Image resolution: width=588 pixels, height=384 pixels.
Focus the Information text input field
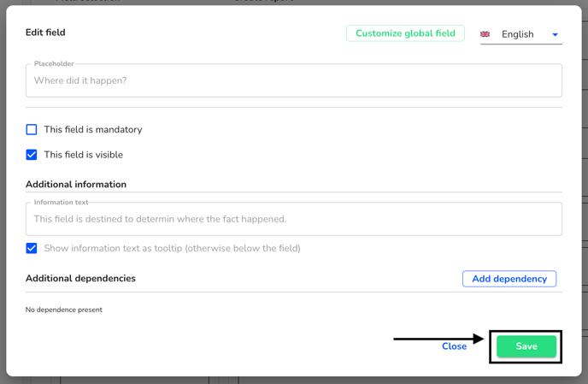(x=294, y=219)
